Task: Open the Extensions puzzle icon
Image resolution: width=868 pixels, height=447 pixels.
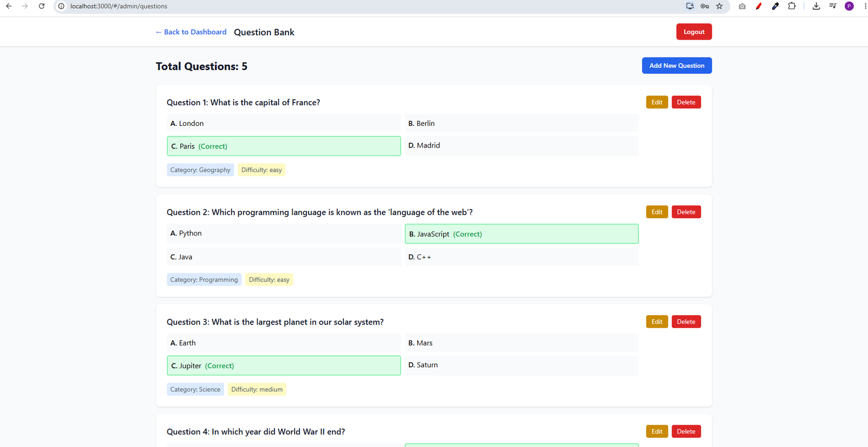Action: [x=792, y=6]
